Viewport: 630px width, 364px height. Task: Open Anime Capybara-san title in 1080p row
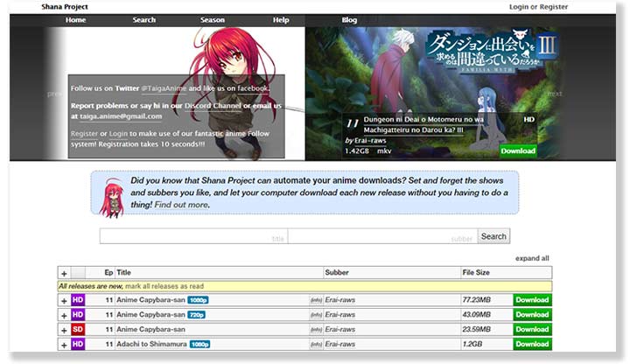[x=150, y=300]
